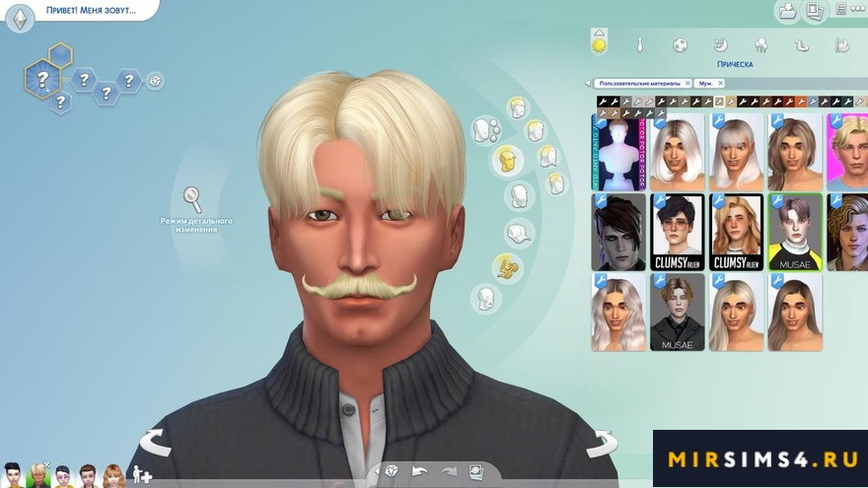The width and height of the screenshot is (868, 488).
Task: Select the straight white long hair in top row
Action: coord(678,153)
